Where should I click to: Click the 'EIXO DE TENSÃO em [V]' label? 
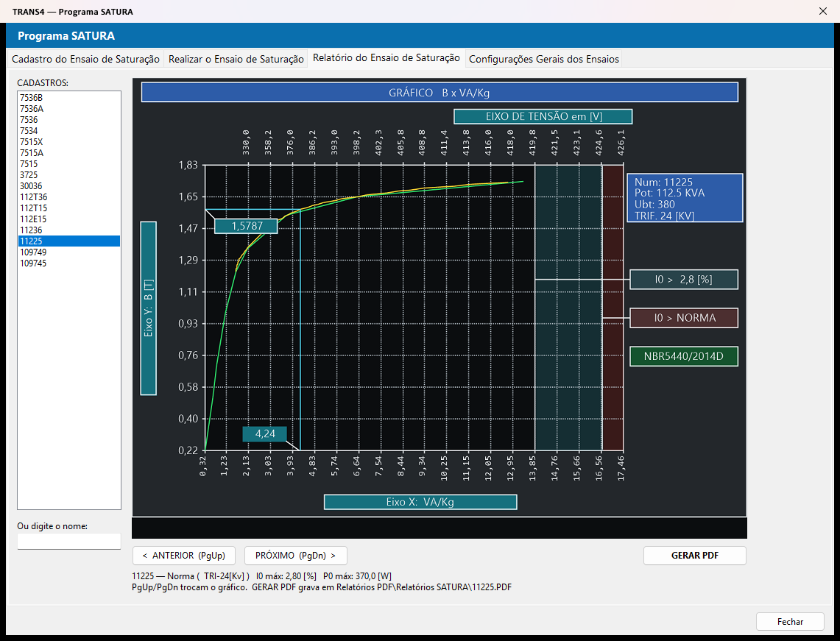(543, 116)
